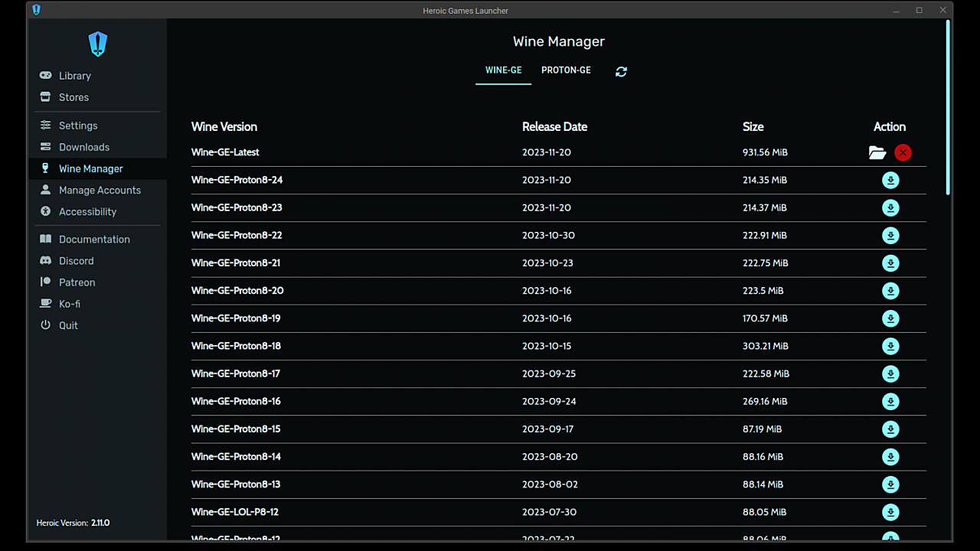Click the 303.21 MiB size value

tap(765, 346)
